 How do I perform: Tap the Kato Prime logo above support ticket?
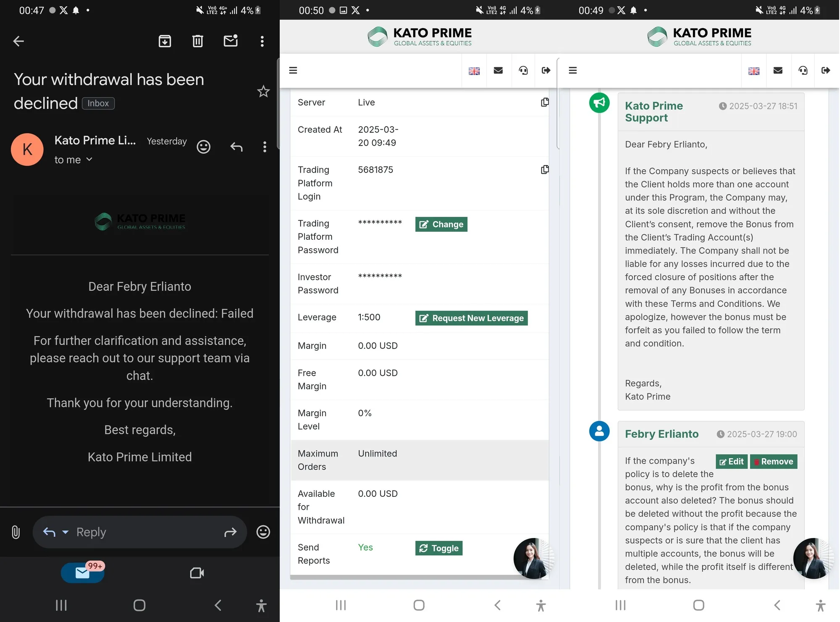699,37
